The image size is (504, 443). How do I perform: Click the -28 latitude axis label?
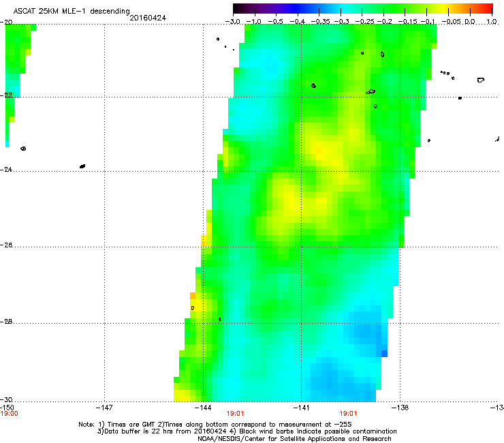pyautogui.click(x=6, y=322)
